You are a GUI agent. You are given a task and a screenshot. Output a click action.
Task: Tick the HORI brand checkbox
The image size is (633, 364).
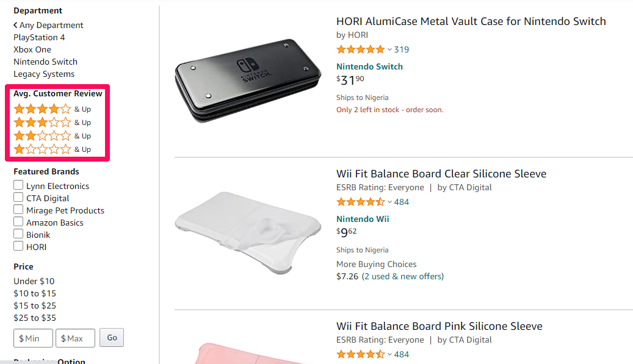click(x=18, y=246)
